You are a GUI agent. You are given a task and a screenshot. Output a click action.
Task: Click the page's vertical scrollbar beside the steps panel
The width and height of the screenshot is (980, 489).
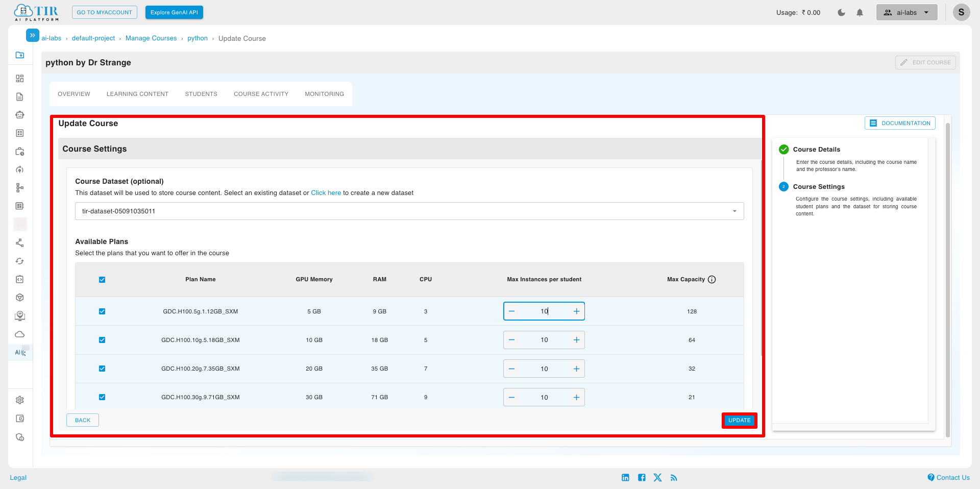948,280
